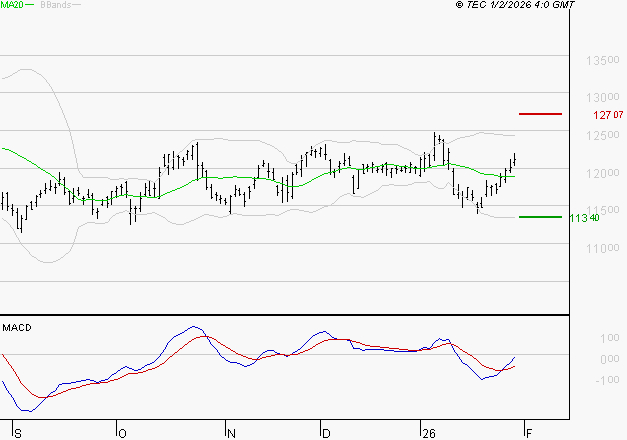Click the N month label on time axis
This screenshot has height=440, width=627.
pos(231,432)
